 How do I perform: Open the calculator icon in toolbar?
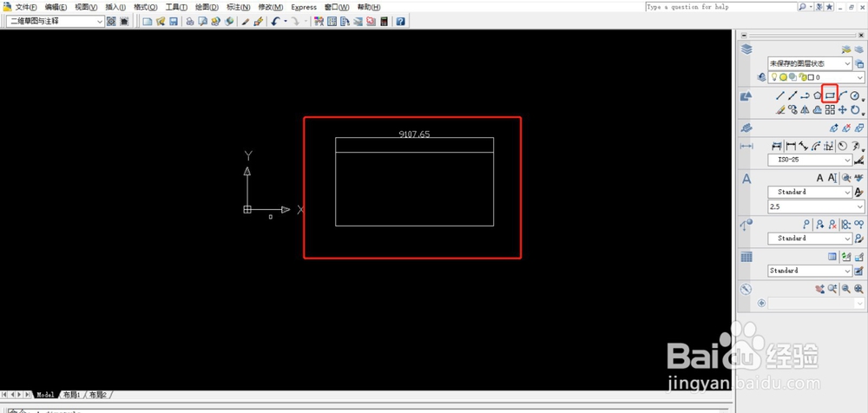pos(385,22)
